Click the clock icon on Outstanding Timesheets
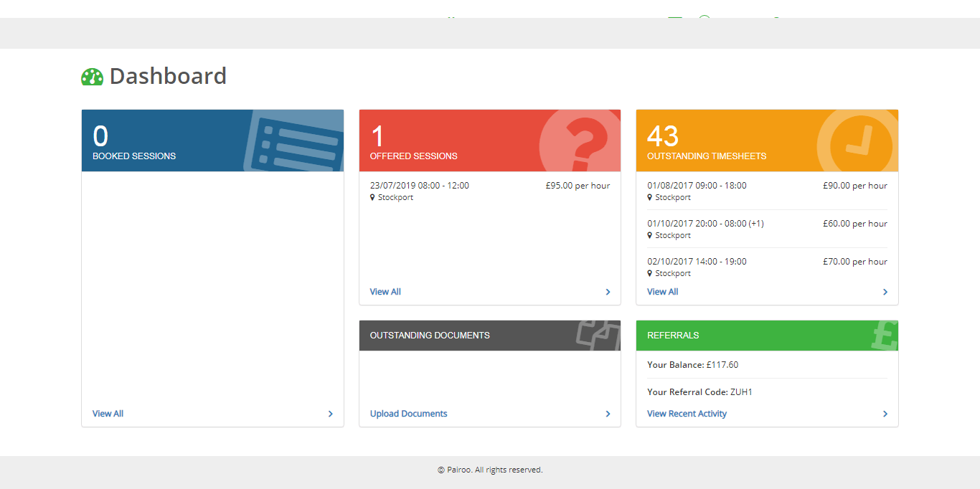This screenshot has height=489, width=980. (857, 142)
